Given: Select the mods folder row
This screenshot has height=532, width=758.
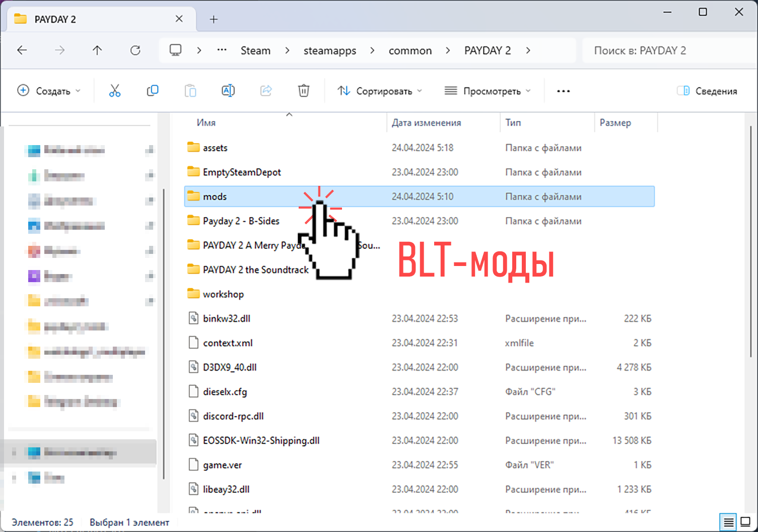Looking at the screenshot, I should coord(420,196).
